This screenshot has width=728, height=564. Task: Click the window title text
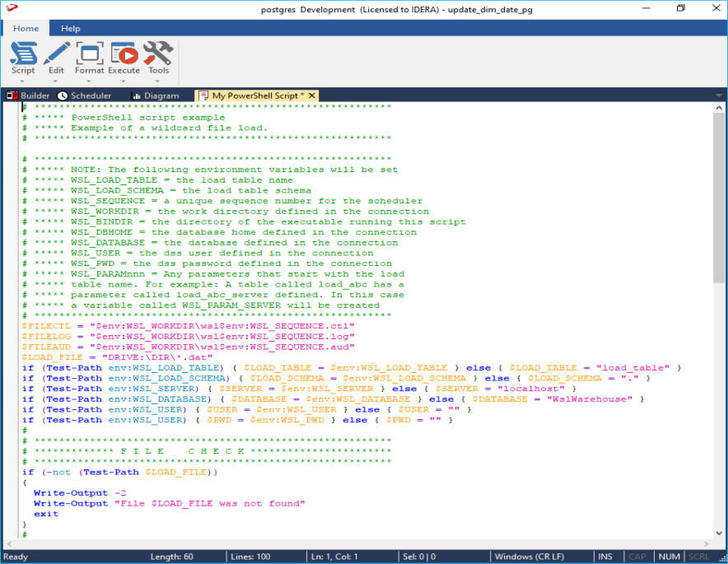[x=396, y=9]
